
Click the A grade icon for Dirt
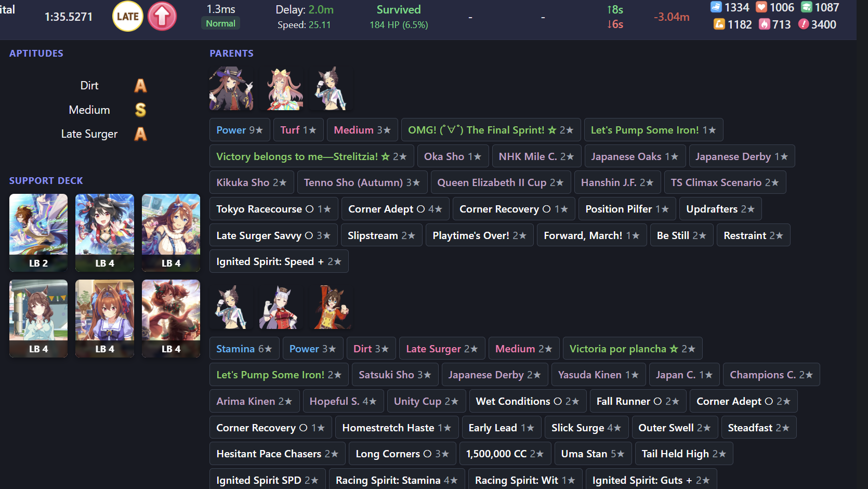click(140, 85)
